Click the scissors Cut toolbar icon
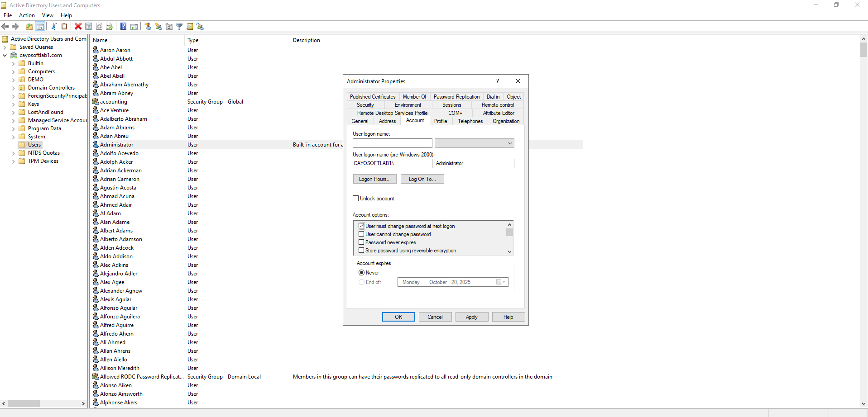Image resolution: width=868 pixels, height=417 pixels. 54,26
